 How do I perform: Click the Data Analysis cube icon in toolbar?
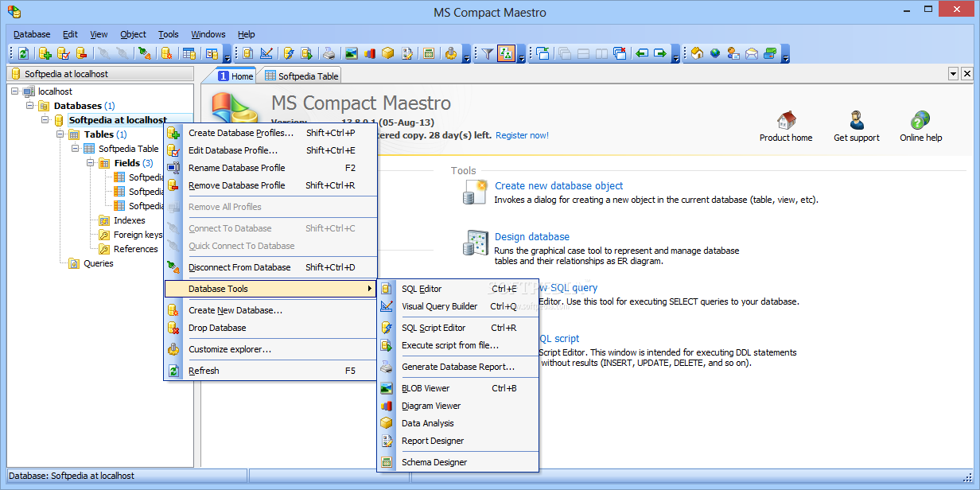click(387, 53)
